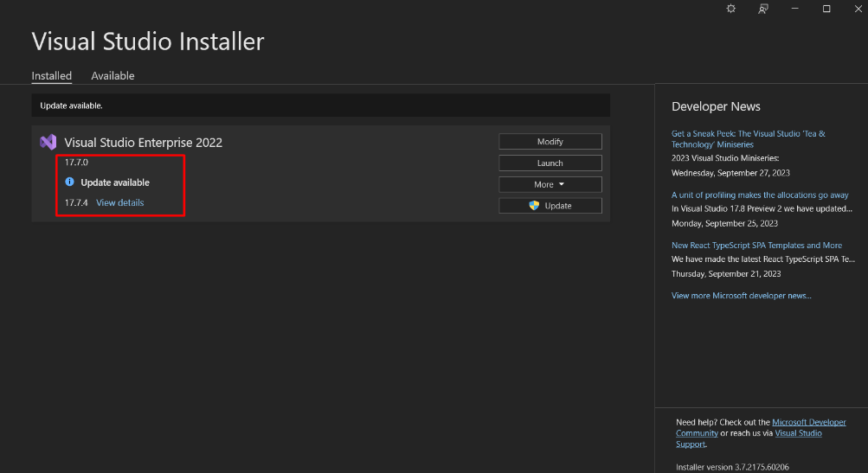Open the installer settings gear icon
The height and width of the screenshot is (473, 868).
(730, 9)
